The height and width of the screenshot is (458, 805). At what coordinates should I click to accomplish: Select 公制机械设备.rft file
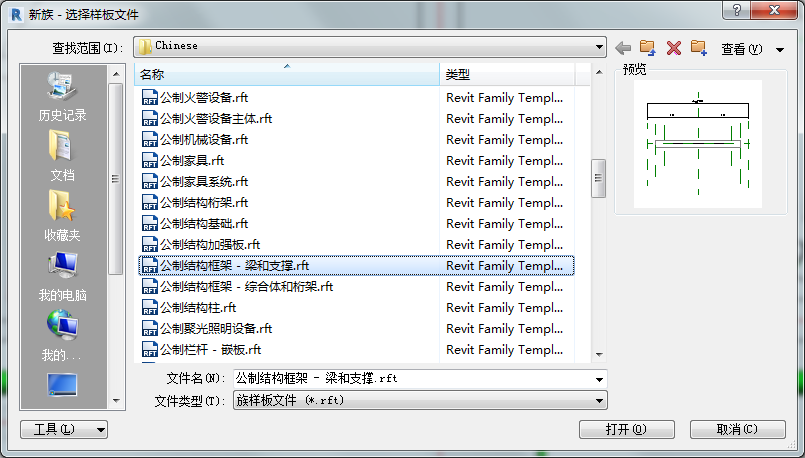(356, 140)
